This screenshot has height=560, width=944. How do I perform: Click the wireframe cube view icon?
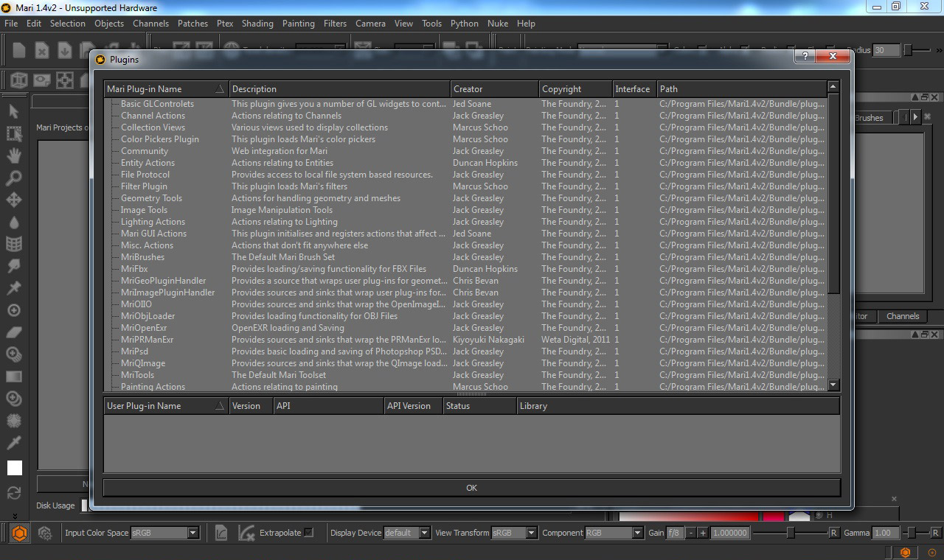coord(19,80)
